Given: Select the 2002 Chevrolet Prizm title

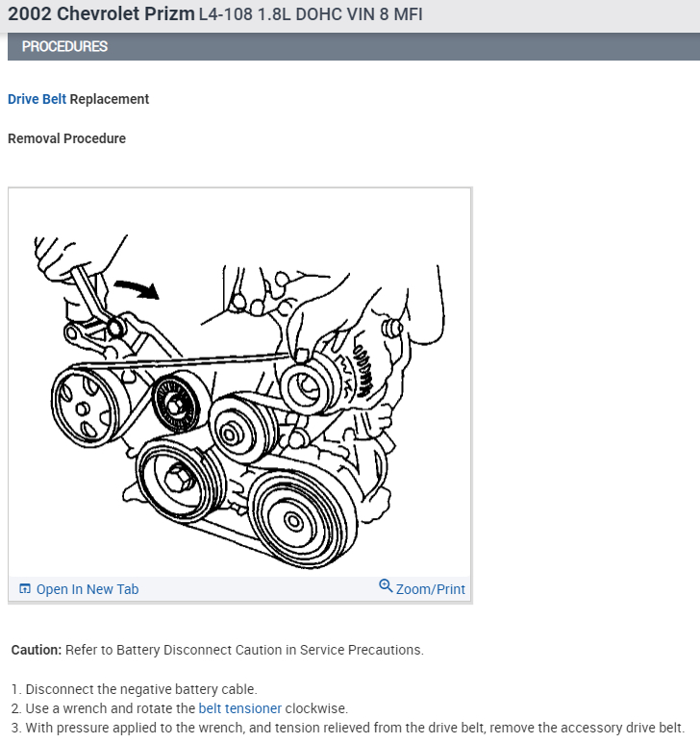Looking at the screenshot, I should coord(101,14).
